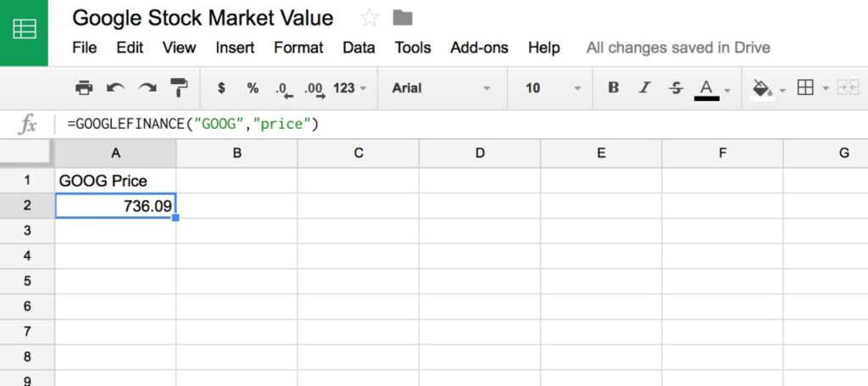Toggle italic formatting
868x386 pixels.
[644, 87]
